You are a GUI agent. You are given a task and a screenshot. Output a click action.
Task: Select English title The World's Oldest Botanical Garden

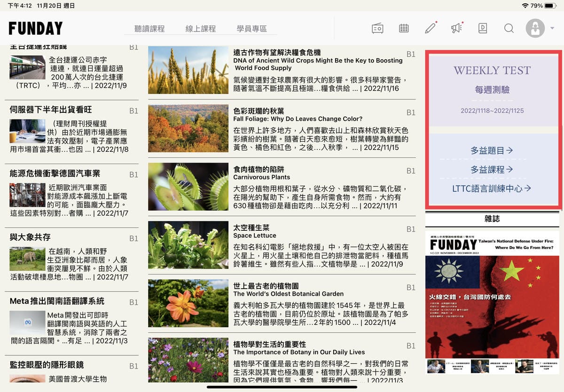(288, 294)
